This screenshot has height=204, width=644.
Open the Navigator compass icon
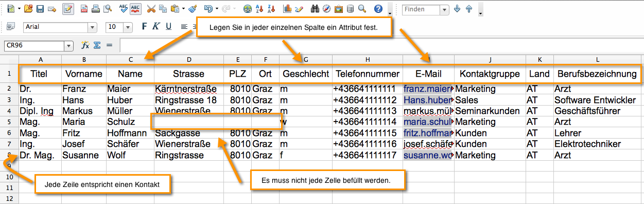[x=327, y=9]
